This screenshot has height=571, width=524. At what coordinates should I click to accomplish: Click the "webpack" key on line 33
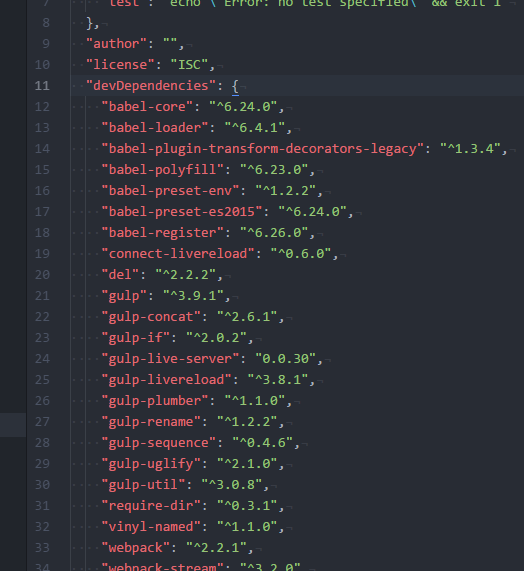tap(135, 548)
